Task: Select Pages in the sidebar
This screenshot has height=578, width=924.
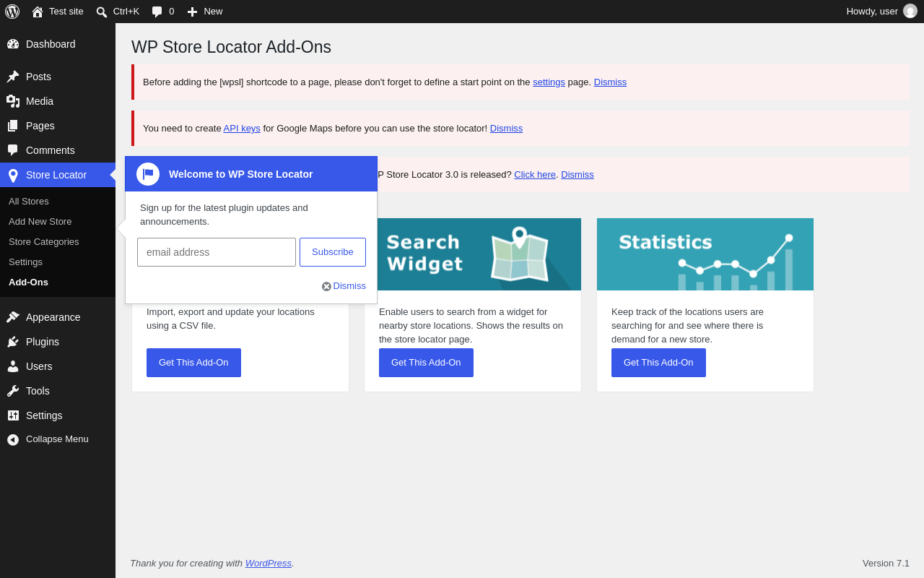Action: click(58, 126)
